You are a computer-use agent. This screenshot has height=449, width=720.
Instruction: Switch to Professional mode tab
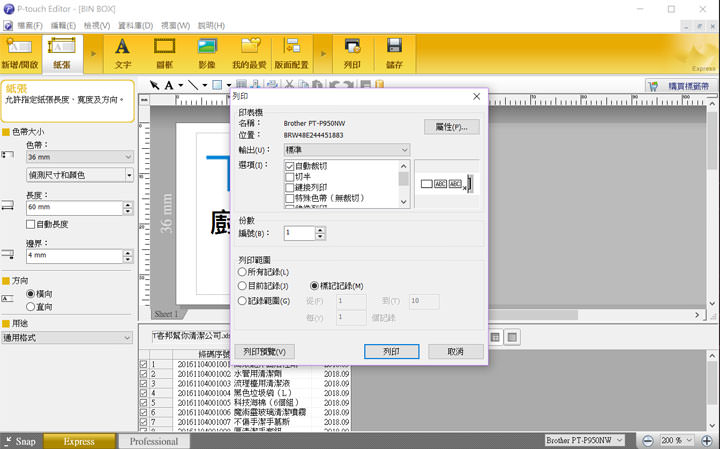click(154, 441)
